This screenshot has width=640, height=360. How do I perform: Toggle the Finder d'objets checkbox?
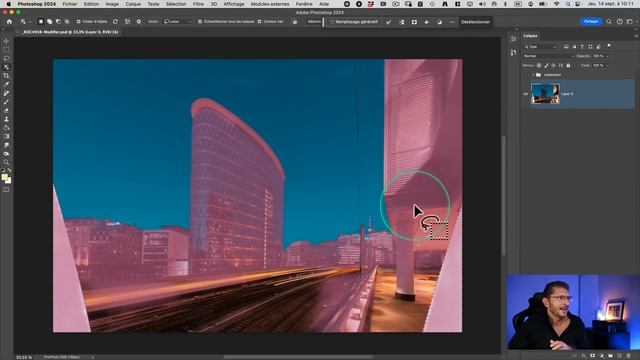click(78, 22)
